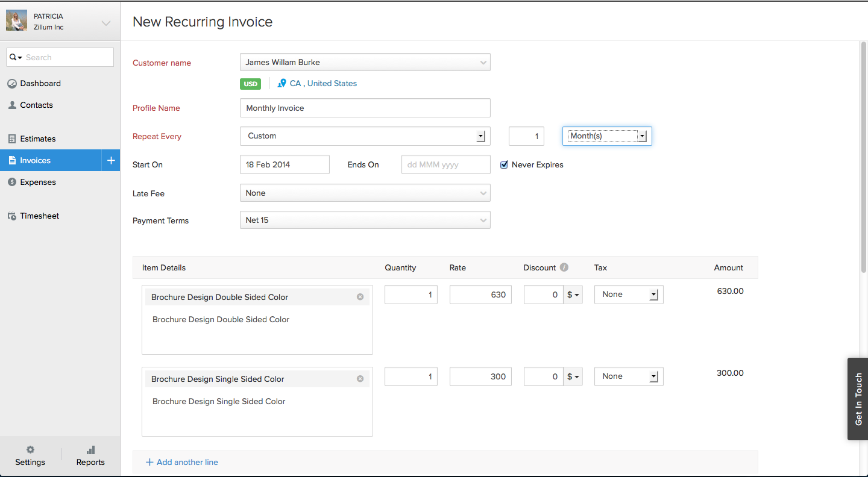This screenshot has height=477, width=868.
Task: Remove the Brochure Design Single Sided Color item
Action: click(x=360, y=378)
